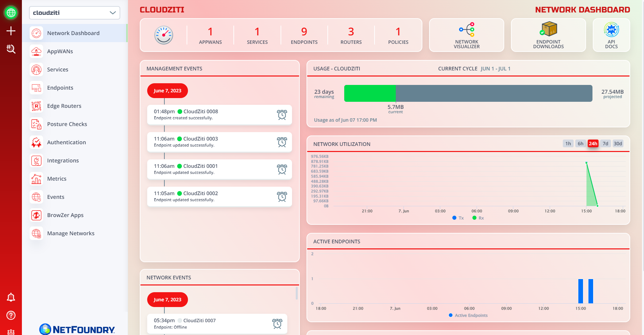This screenshot has height=335, width=644.
Task: Open Endpoint Downloads box icon
Action: coord(548,29)
